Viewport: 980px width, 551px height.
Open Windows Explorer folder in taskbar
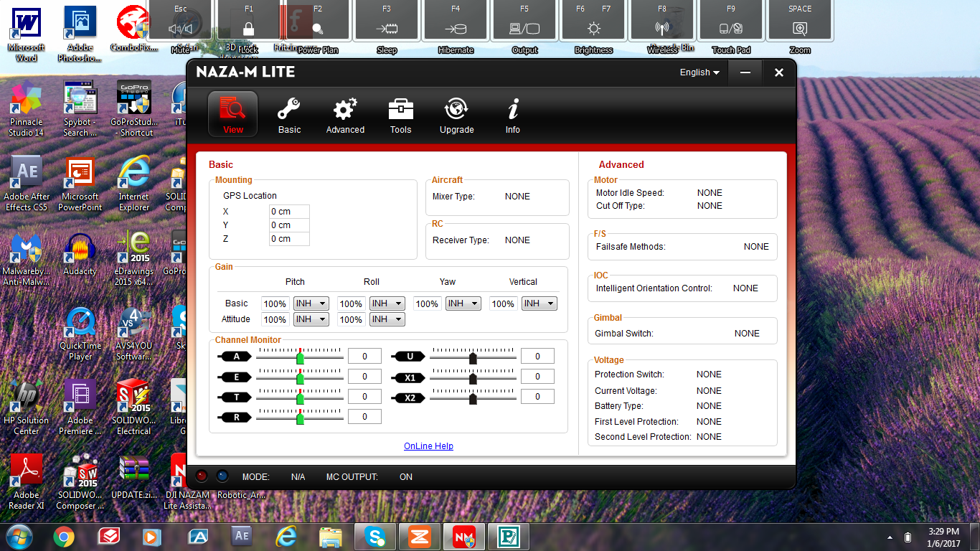pyautogui.click(x=331, y=536)
